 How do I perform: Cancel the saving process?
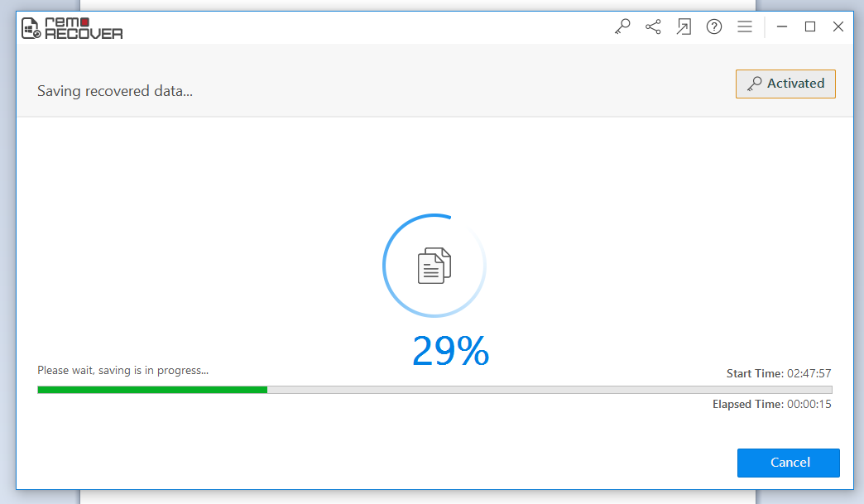tap(789, 463)
